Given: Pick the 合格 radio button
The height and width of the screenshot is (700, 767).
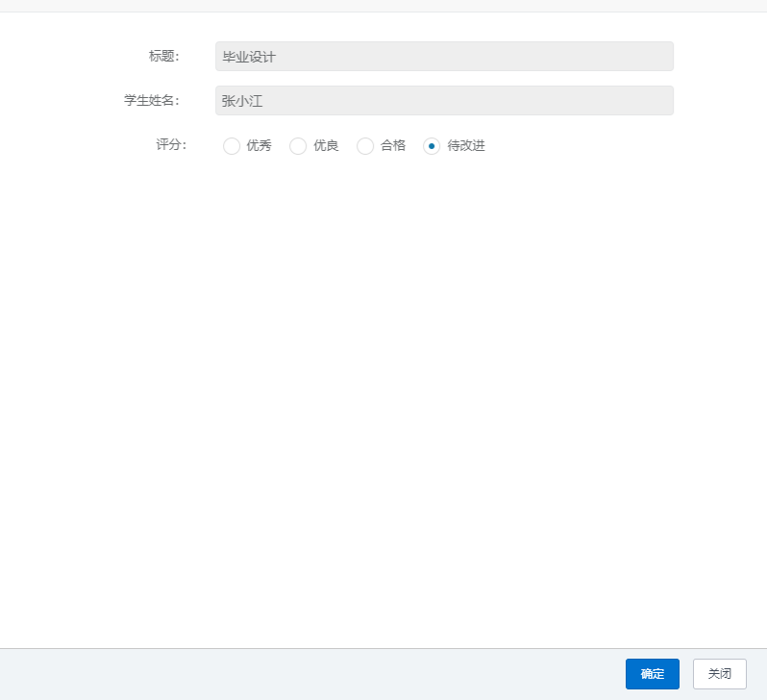Looking at the screenshot, I should (365, 146).
